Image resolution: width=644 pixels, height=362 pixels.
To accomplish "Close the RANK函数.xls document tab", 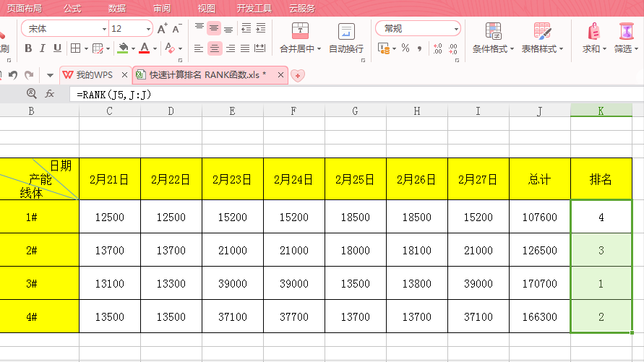I will point(280,74).
